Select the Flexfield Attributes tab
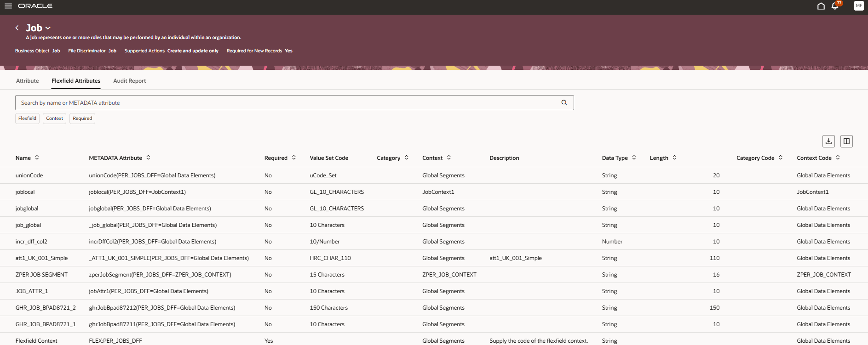Viewport: 868px width, 345px height. [76, 81]
